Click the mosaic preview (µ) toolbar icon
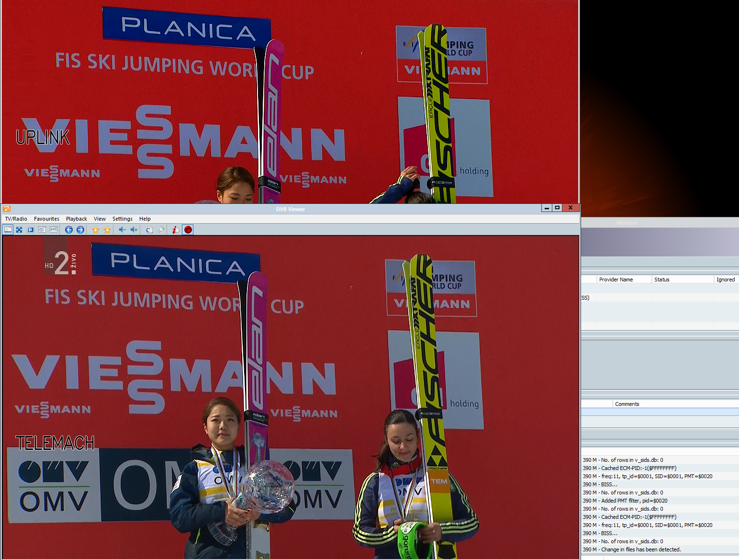This screenshot has width=739, height=560. point(31,230)
